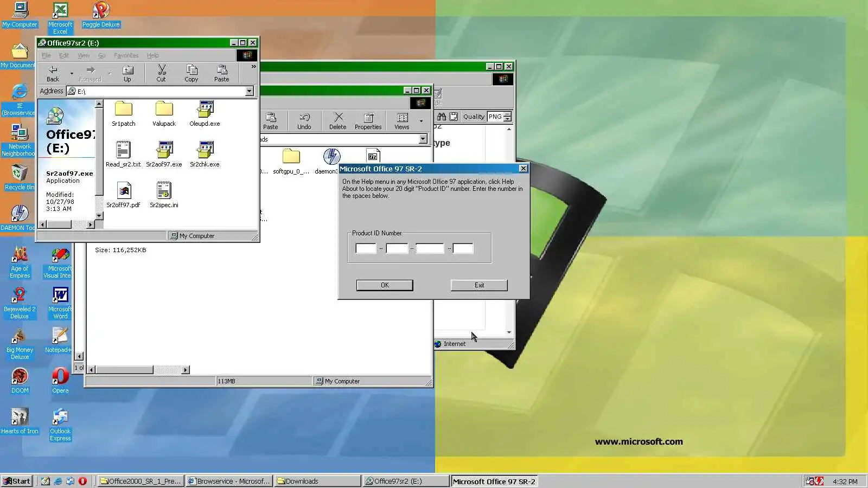Screen dimensions: 868x488
Task: Adjust the PNG quality spinner arrows
Action: [x=507, y=117]
